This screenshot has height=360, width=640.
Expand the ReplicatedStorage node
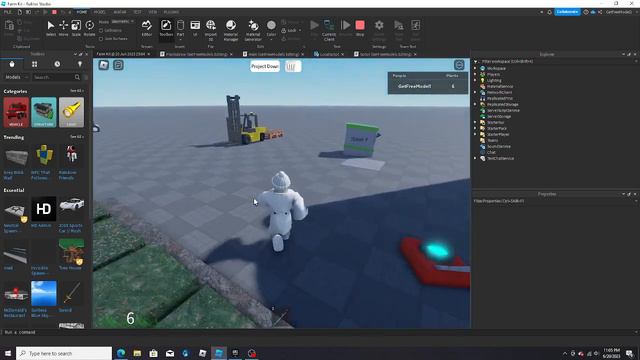click(x=476, y=104)
